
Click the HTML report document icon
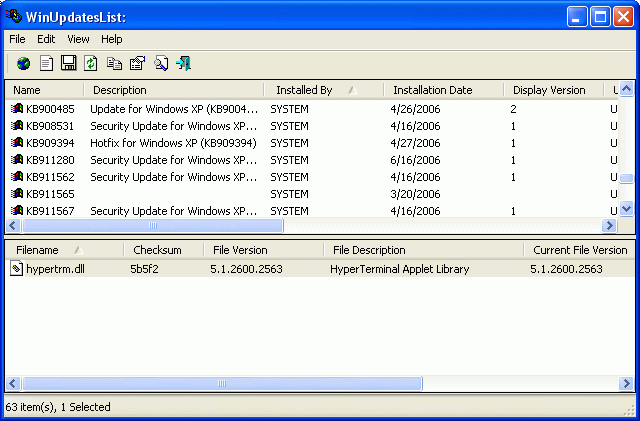46,63
